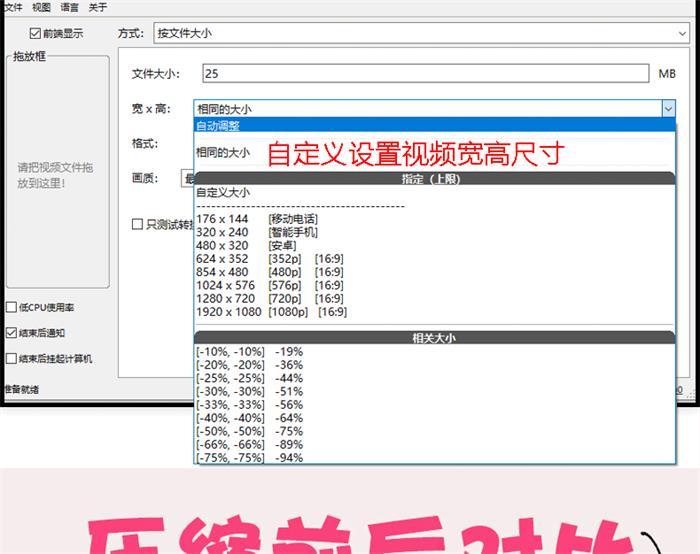Select 176 x 144 移动电话 size
The height and width of the screenshot is (554, 700).
click(x=435, y=219)
